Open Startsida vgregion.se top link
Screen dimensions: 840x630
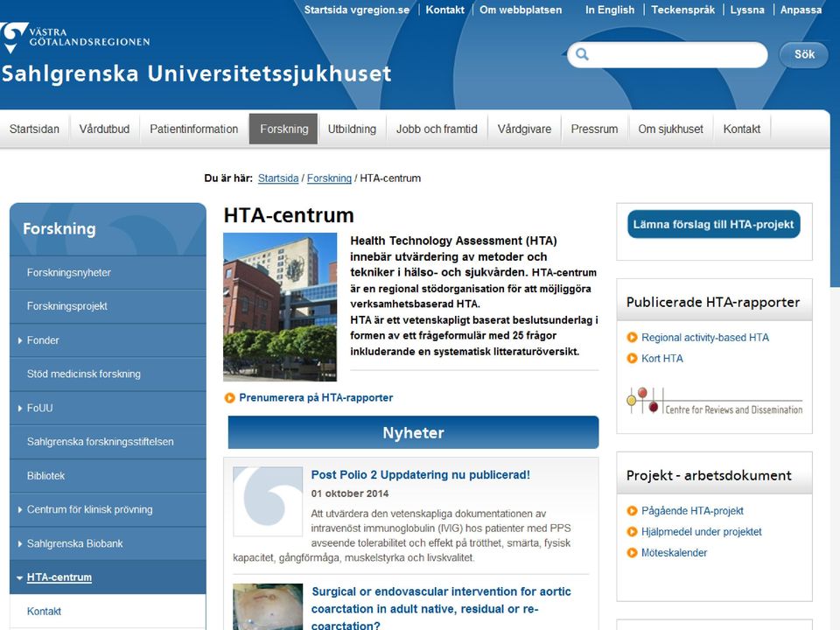[x=357, y=10]
